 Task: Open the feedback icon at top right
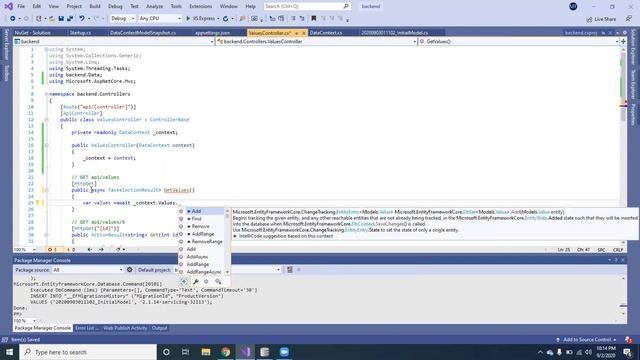coord(629,19)
